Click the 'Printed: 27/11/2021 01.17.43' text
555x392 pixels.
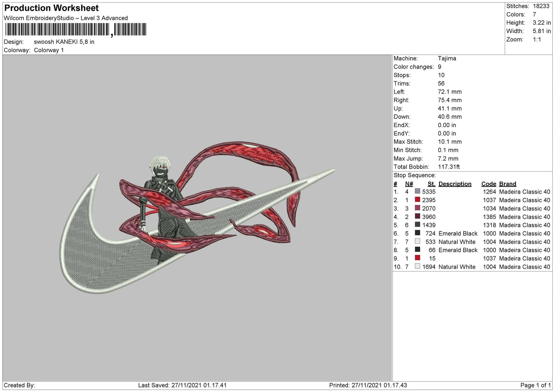[x=368, y=385]
